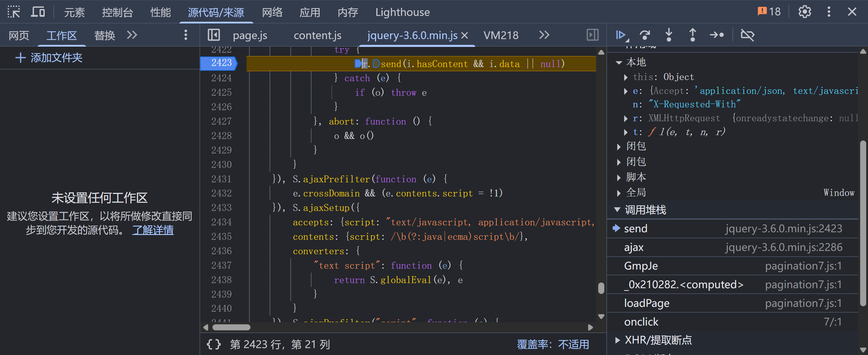Image resolution: width=868 pixels, height=355 pixels.
Task: Open the content.js file tab
Action: click(x=317, y=35)
